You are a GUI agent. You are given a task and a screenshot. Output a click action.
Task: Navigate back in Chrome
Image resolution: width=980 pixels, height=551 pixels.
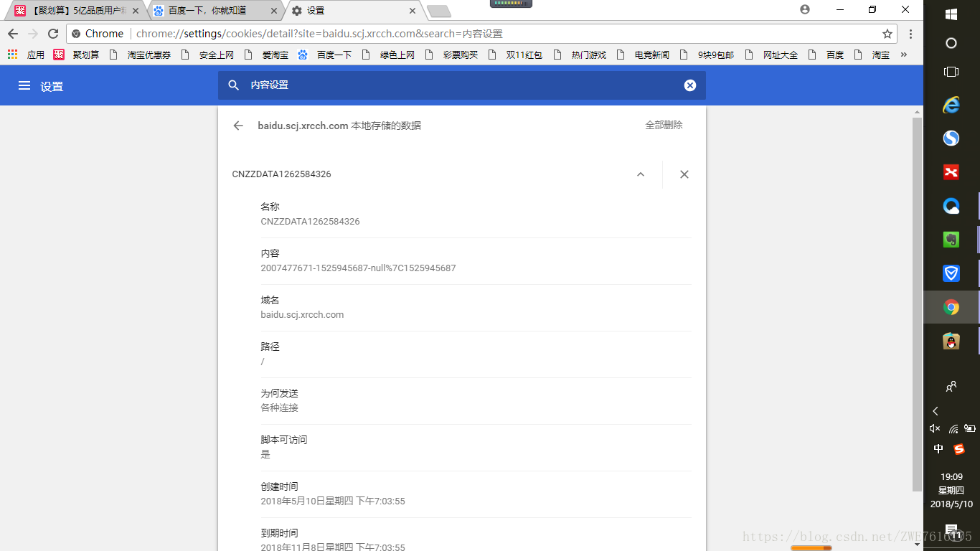coord(13,34)
